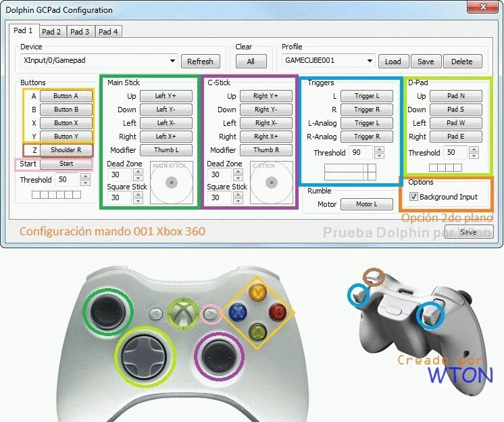
Task: Click D-Pad Left mapping Pad W
Action: (456, 123)
